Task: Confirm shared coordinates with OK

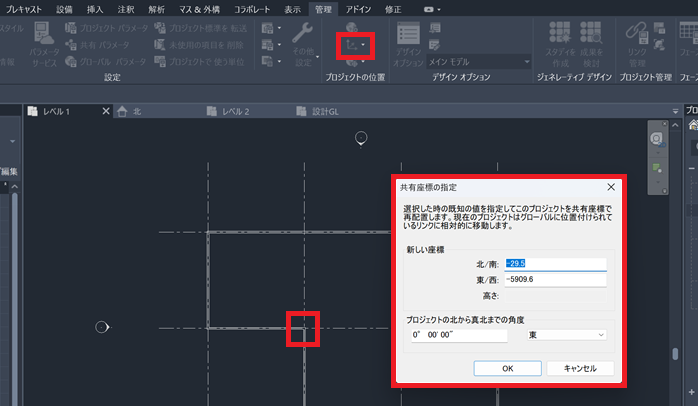Action: coord(507,368)
